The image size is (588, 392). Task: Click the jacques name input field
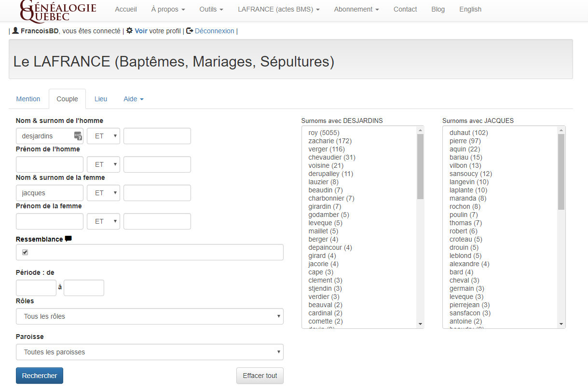click(50, 193)
